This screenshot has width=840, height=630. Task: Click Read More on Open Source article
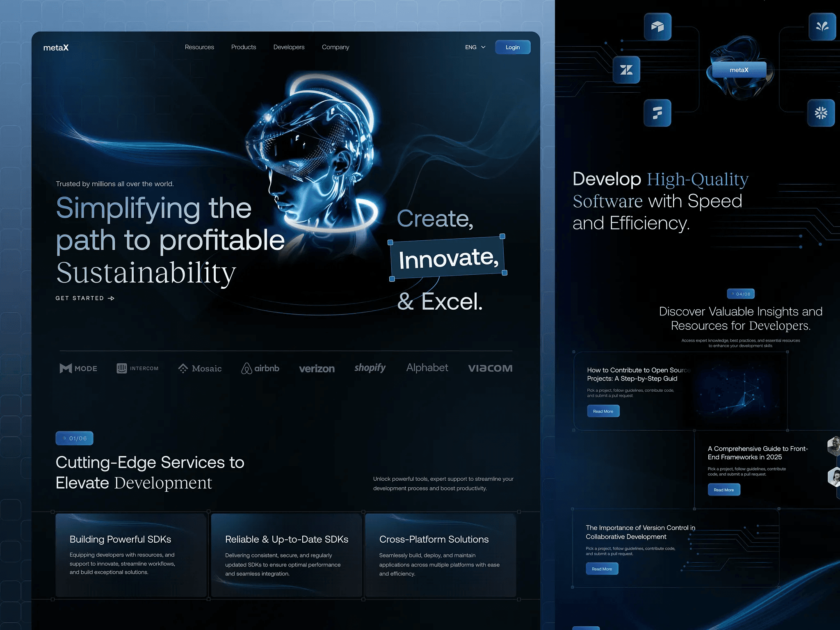(x=603, y=411)
